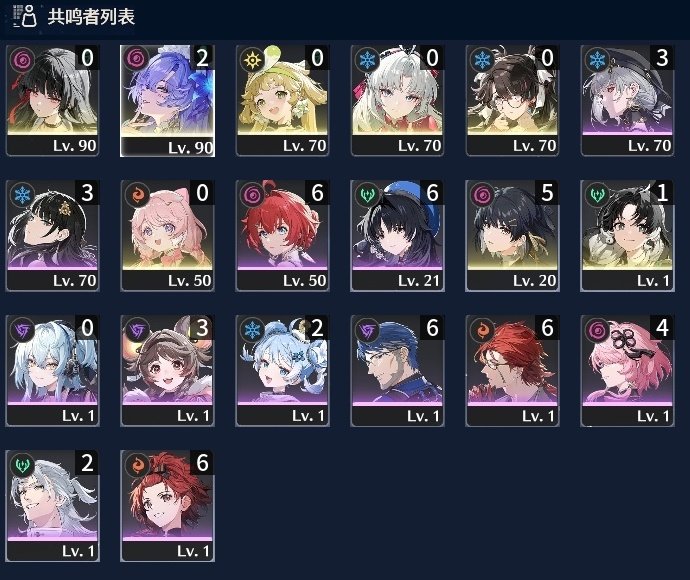Click the Spectro sun icon on blonde character
The height and width of the screenshot is (580, 690).
(x=253, y=59)
